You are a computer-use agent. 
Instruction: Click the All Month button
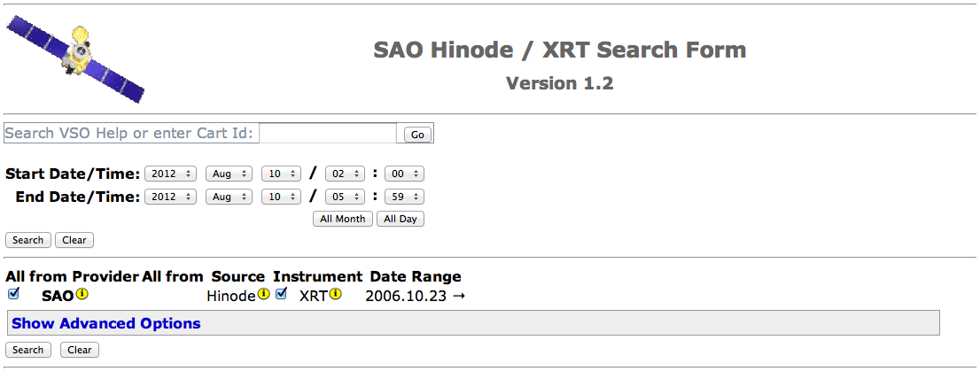click(x=343, y=219)
